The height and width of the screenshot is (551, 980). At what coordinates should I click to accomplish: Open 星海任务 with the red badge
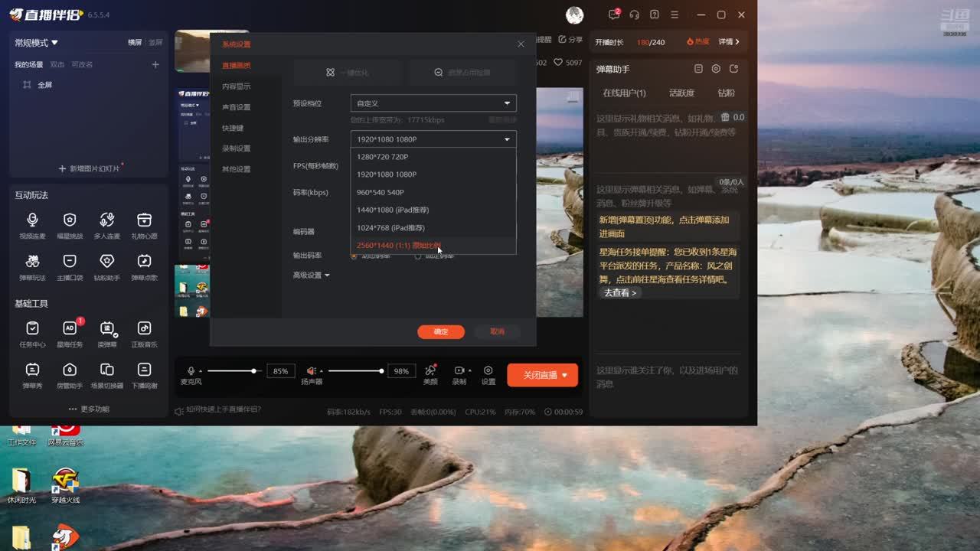[70, 334]
